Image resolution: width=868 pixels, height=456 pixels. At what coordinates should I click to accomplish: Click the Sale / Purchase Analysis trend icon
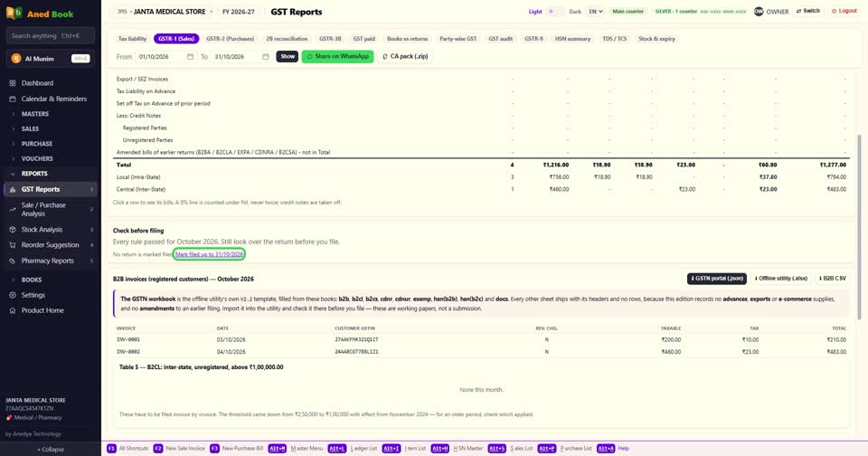click(12, 209)
